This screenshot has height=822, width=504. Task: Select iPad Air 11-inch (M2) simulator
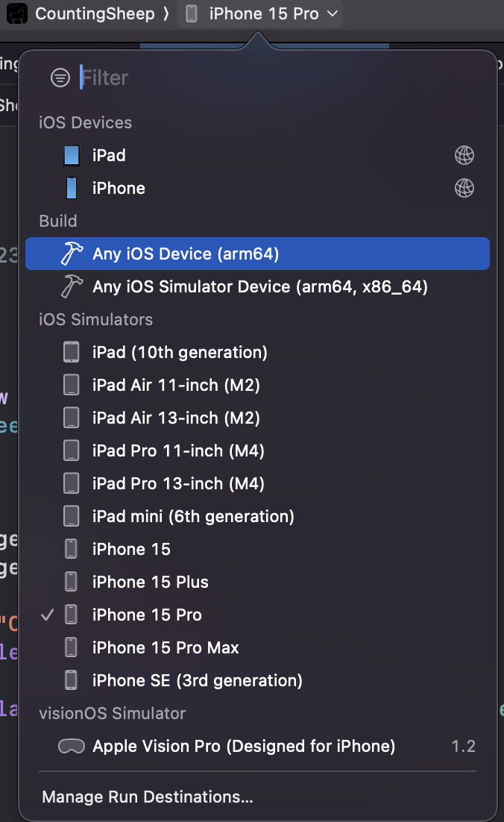tap(176, 385)
